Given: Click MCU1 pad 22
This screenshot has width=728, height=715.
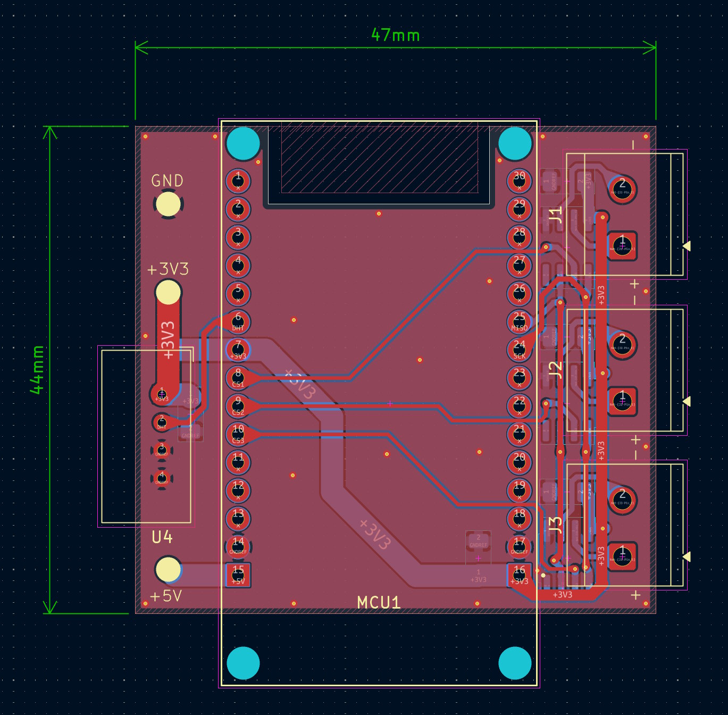Looking at the screenshot, I should pos(520,406).
